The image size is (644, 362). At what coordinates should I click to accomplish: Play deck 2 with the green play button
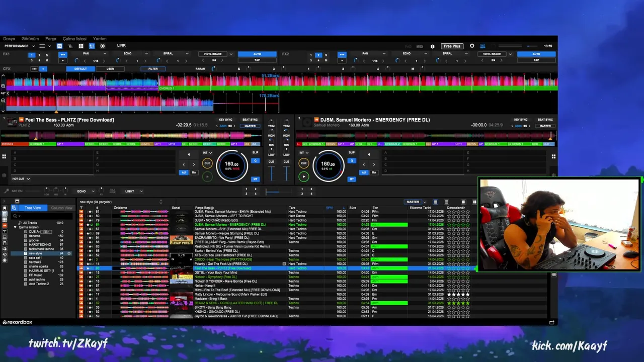pyautogui.click(x=303, y=176)
